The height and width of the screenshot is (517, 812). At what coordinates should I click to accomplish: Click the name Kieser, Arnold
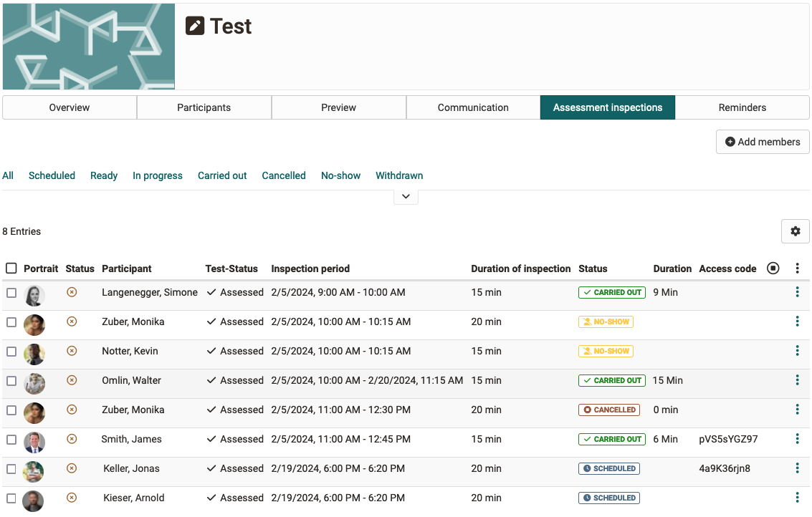(x=133, y=498)
